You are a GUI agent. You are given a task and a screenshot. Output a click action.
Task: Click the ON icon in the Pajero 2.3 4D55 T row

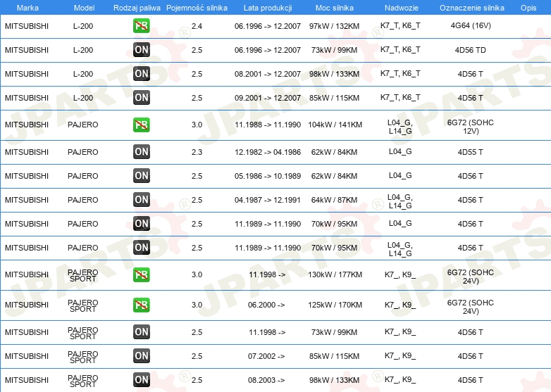tap(141, 152)
